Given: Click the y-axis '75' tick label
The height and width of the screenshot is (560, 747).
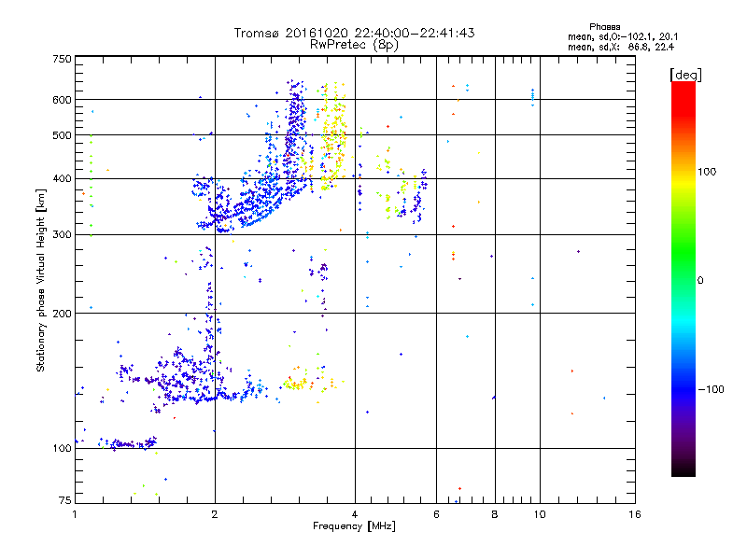Looking at the screenshot, I should (65, 500).
